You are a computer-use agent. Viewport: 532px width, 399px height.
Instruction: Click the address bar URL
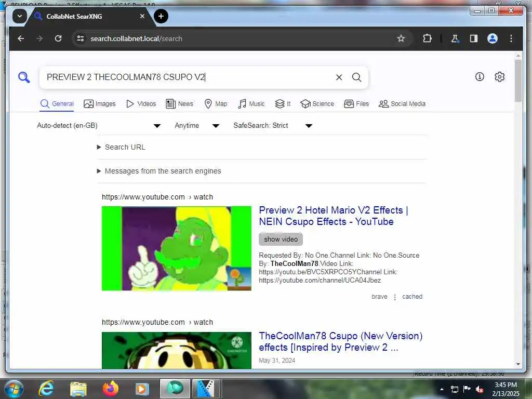(137, 38)
